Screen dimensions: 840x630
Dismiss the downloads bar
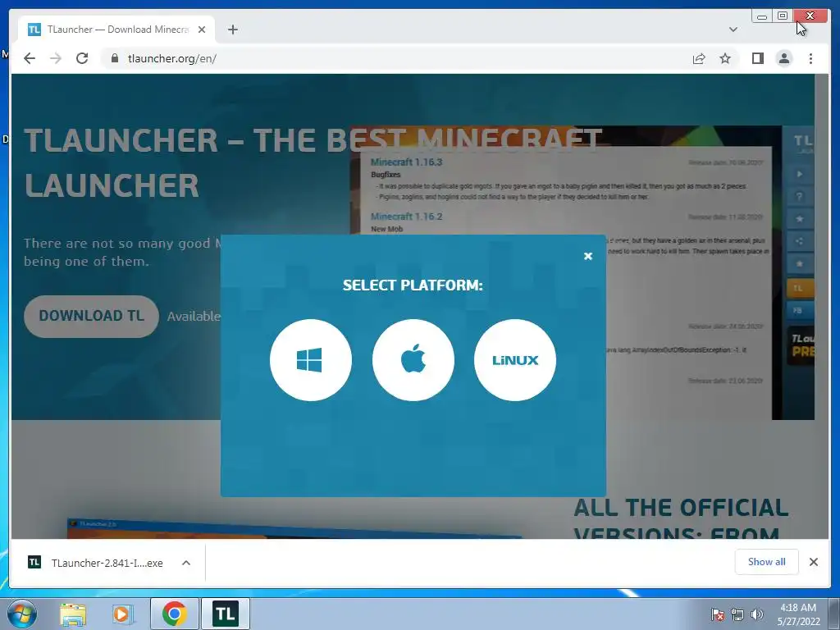click(813, 561)
